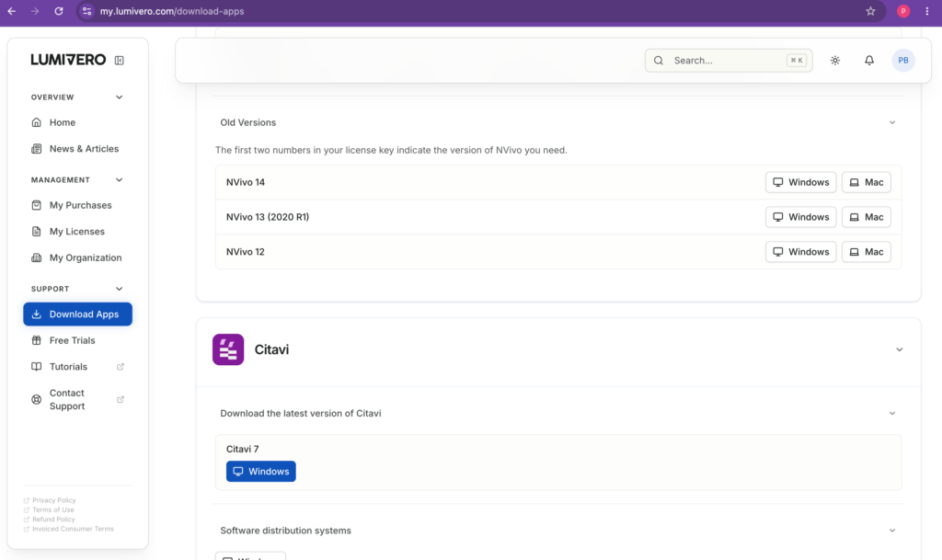
Task: Open Invoiced Consumer Terms link
Action: pyautogui.click(x=73, y=529)
